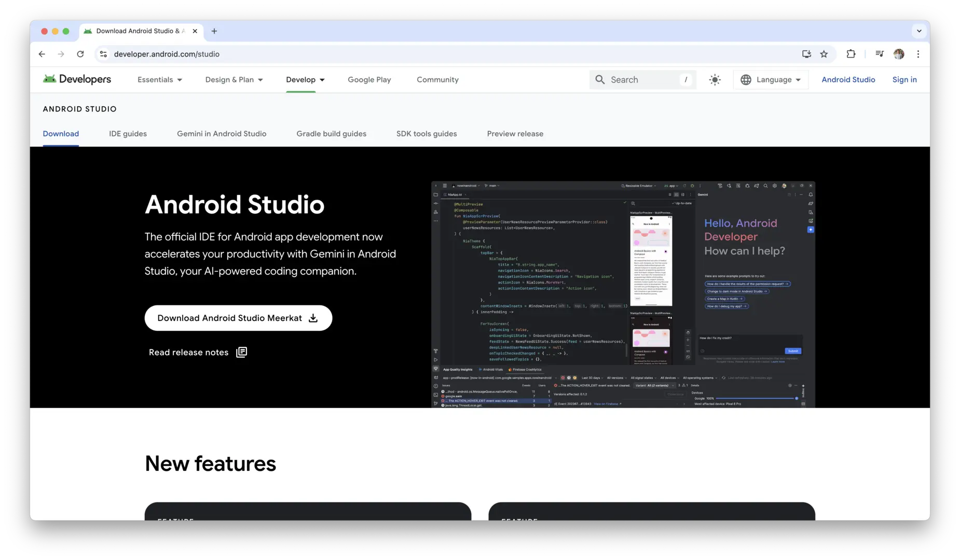960x560 pixels.
Task: Click the search magnifier icon
Action: pos(600,79)
